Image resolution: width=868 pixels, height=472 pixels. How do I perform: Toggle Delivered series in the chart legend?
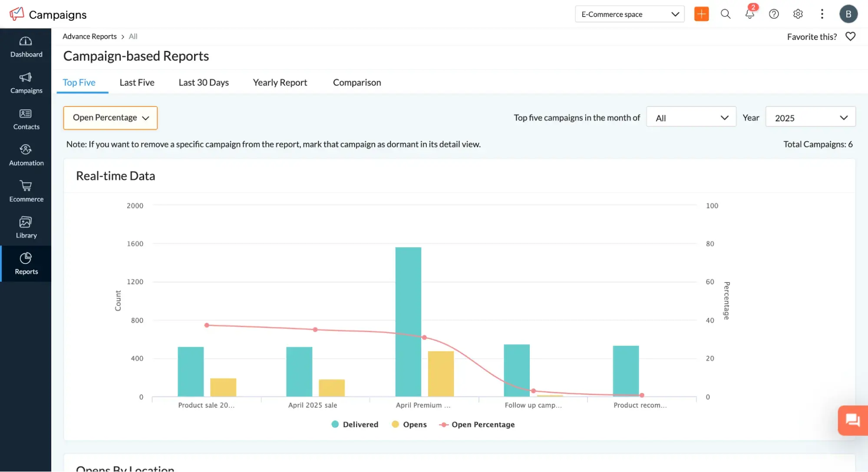point(354,424)
